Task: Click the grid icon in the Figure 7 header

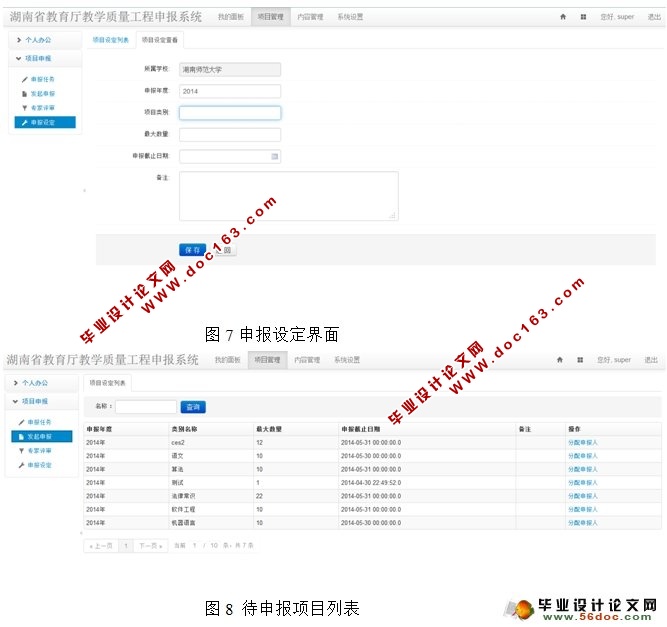Action: click(x=583, y=17)
